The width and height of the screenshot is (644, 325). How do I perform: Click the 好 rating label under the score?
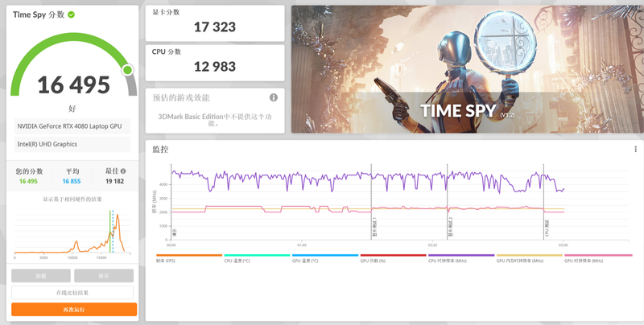[72, 109]
